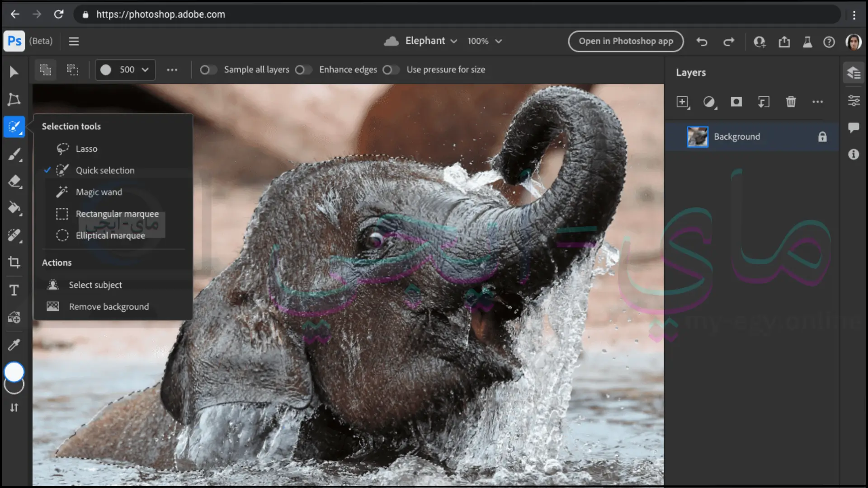
Task: Click the Remove background action
Action: click(x=108, y=305)
